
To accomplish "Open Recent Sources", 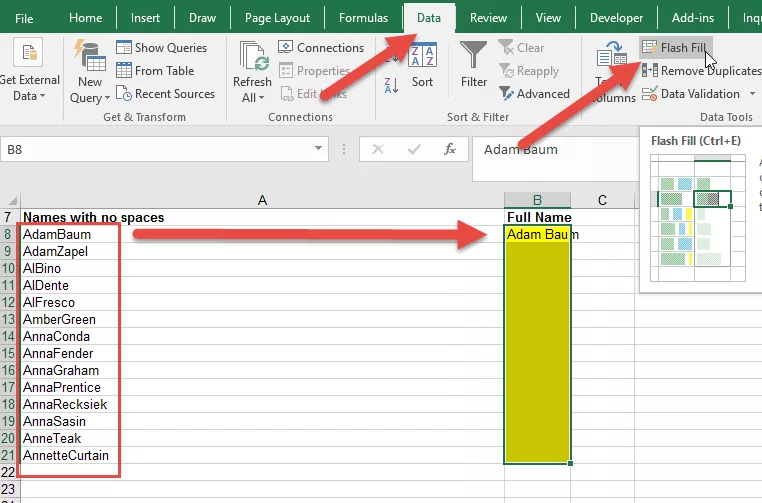I will click(x=166, y=93).
